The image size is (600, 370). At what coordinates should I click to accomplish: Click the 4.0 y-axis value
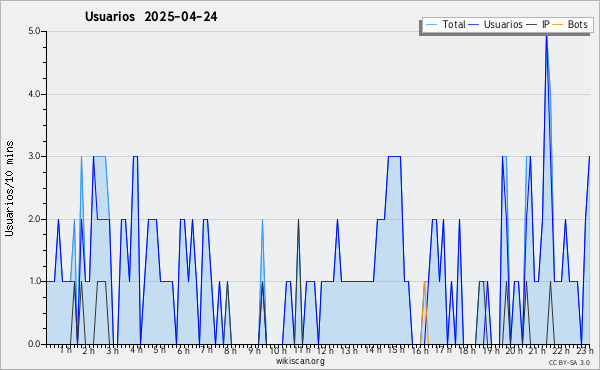34,94
